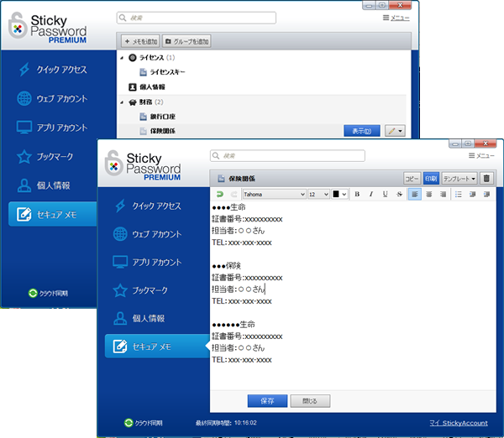The width and height of the screenshot is (504, 438).
Task: Open メニュー in front window
Action: pyautogui.click(x=481, y=156)
